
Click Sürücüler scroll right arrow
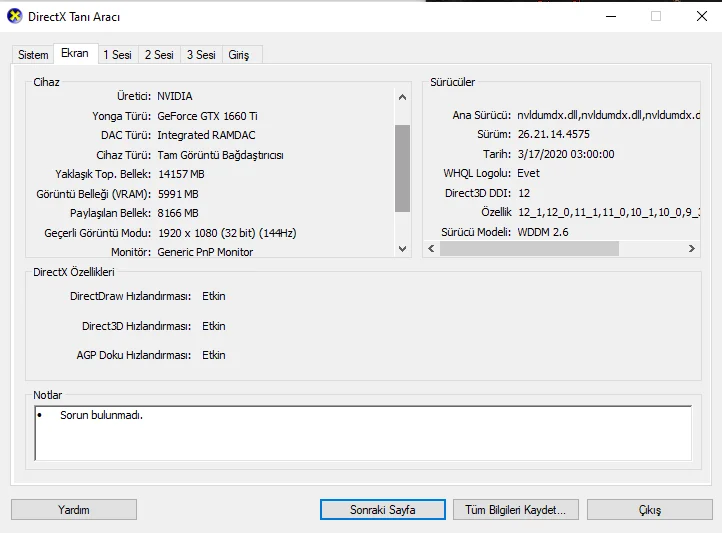tap(692, 249)
